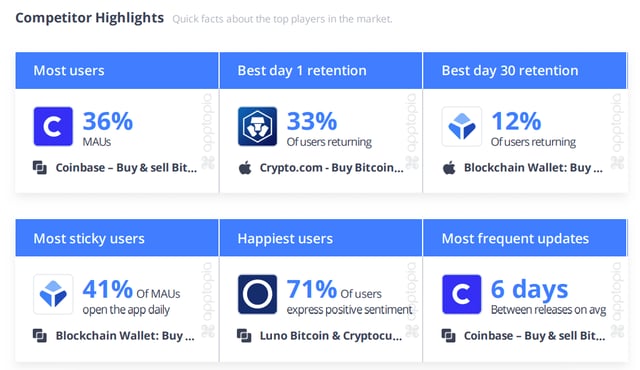Click Blockchain Wallet icon under Most sticky users
Image resolution: width=640 pixels, height=370 pixels.
(x=53, y=294)
